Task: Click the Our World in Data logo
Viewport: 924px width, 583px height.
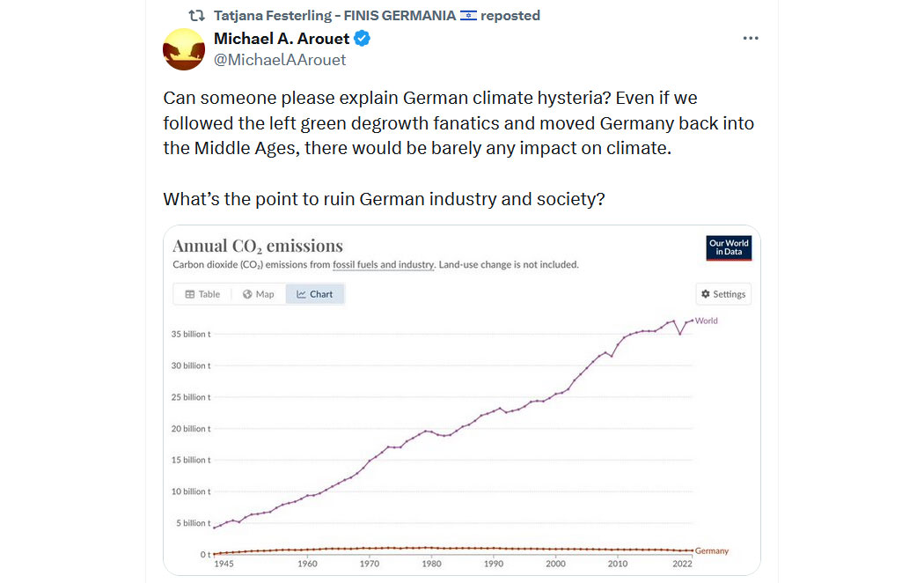Action: (729, 247)
